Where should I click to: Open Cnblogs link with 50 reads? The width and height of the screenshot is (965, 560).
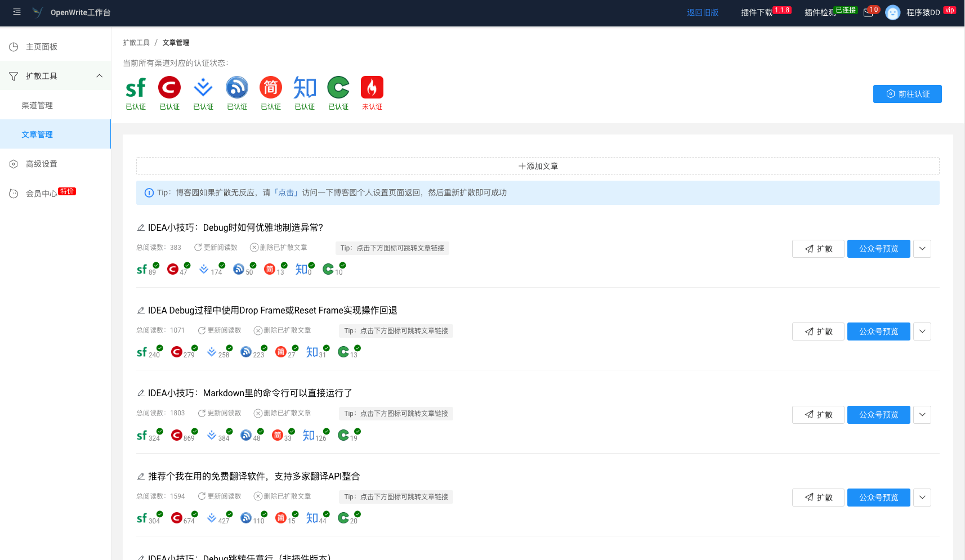(x=239, y=269)
